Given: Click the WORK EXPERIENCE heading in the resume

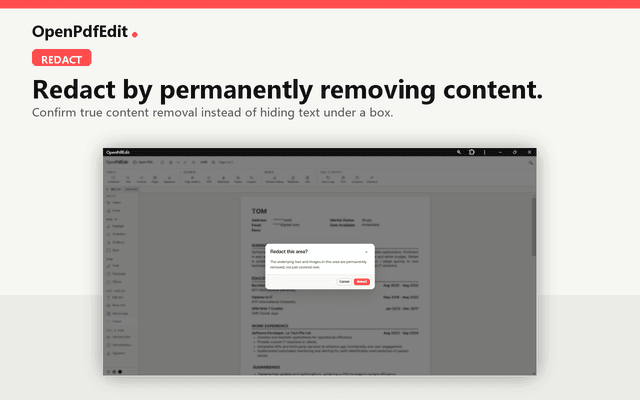Looking at the screenshot, I should point(270,326).
